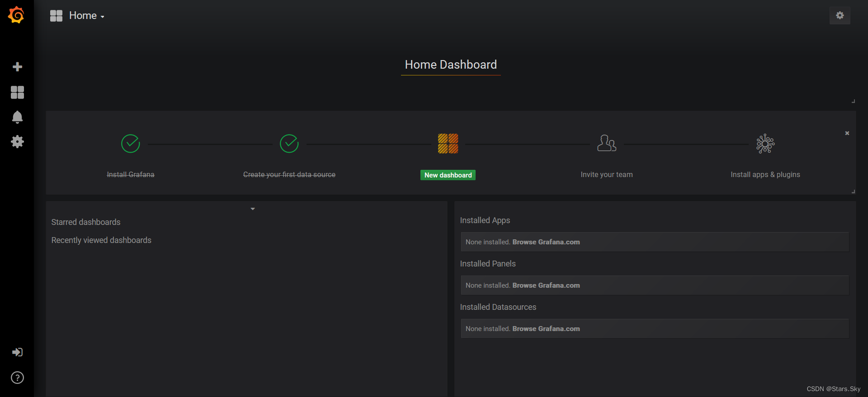Click the Install Grafana step label
Viewport: 868px width, 397px height.
click(131, 175)
